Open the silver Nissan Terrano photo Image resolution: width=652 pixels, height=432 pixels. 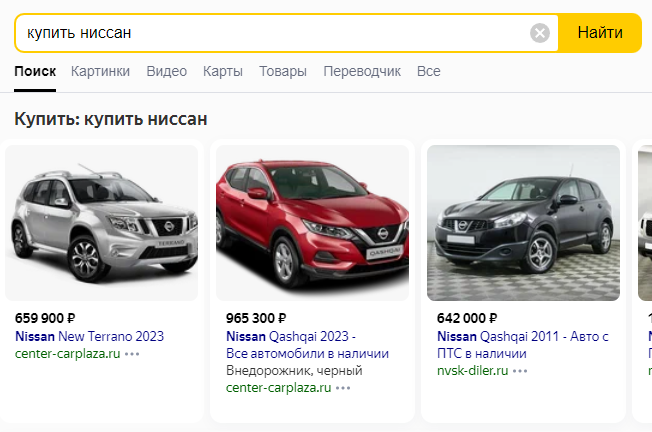point(101,223)
